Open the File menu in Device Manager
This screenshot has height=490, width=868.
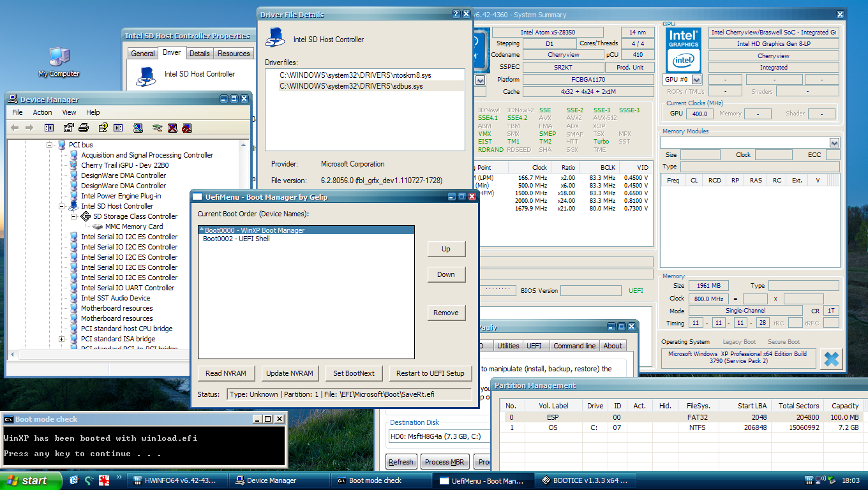(x=18, y=112)
